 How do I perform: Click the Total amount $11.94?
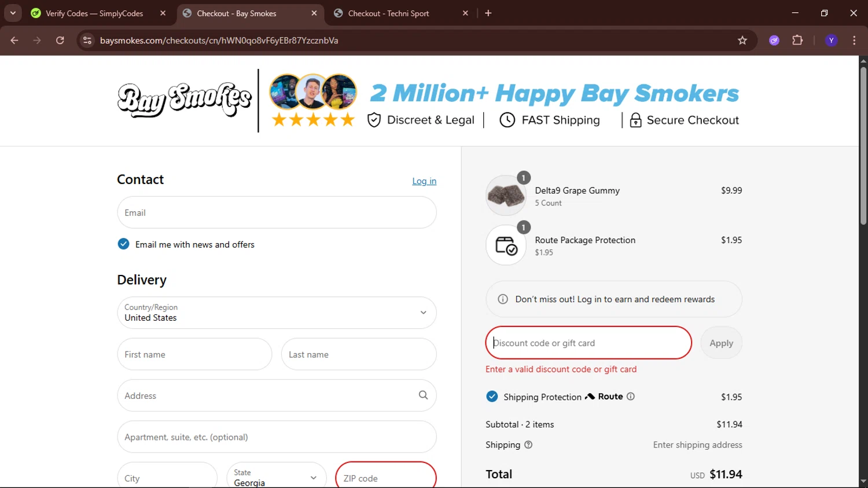tap(726, 474)
